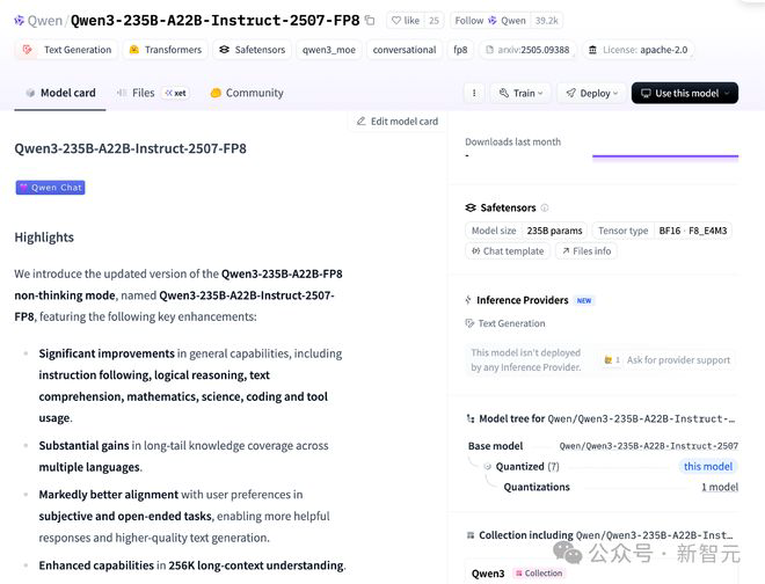The height and width of the screenshot is (584, 765).
Task: Click the Qwen organization logo icon
Action: coord(19,20)
